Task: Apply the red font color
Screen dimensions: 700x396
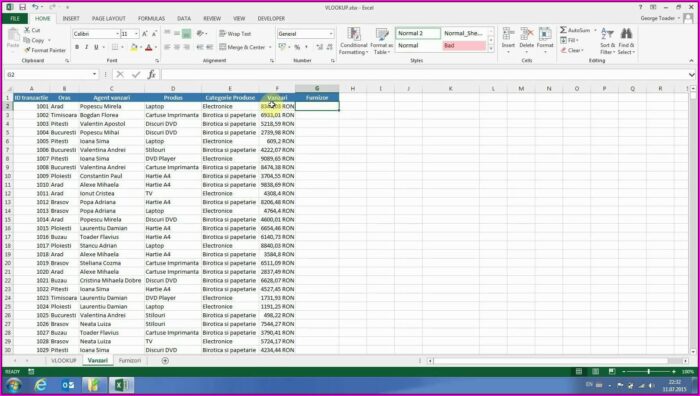Action: (149, 47)
